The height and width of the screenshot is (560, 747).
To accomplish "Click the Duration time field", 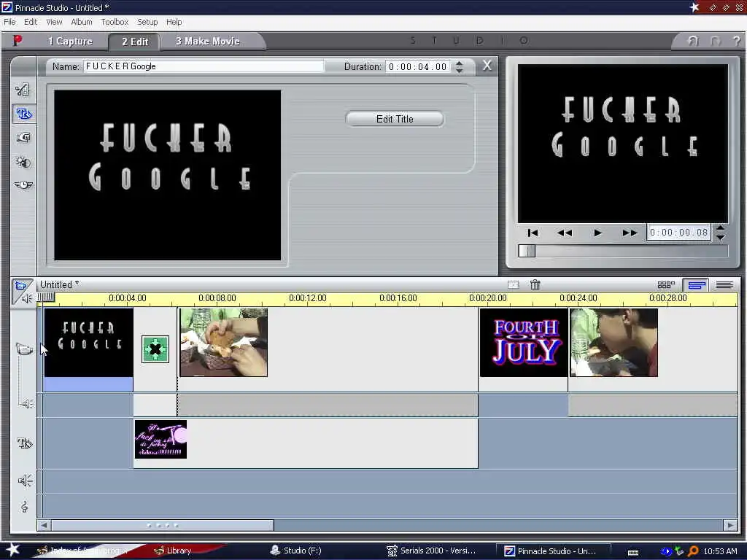I will pyautogui.click(x=418, y=66).
